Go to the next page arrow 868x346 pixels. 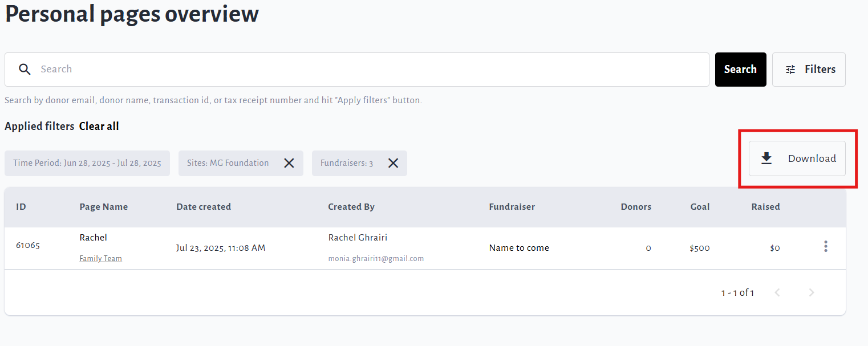tap(812, 292)
